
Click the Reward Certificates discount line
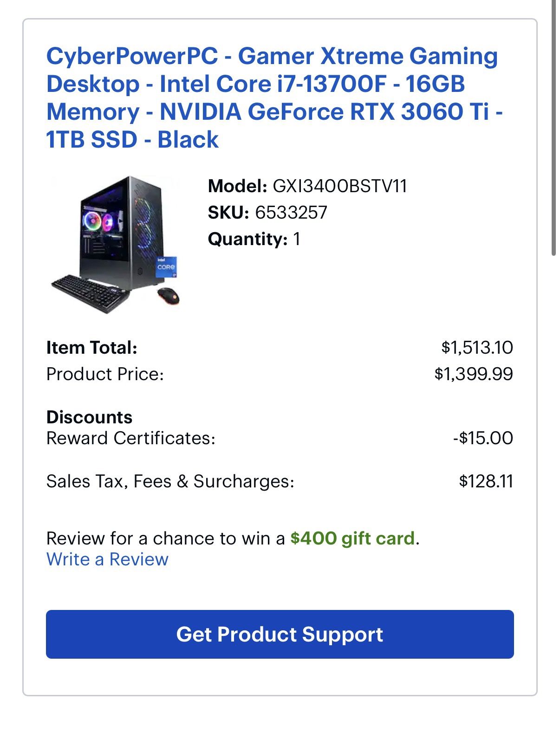click(130, 437)
